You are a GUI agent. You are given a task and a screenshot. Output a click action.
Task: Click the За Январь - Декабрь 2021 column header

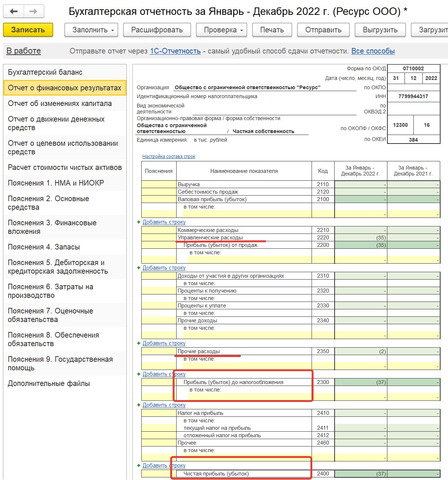413,171
